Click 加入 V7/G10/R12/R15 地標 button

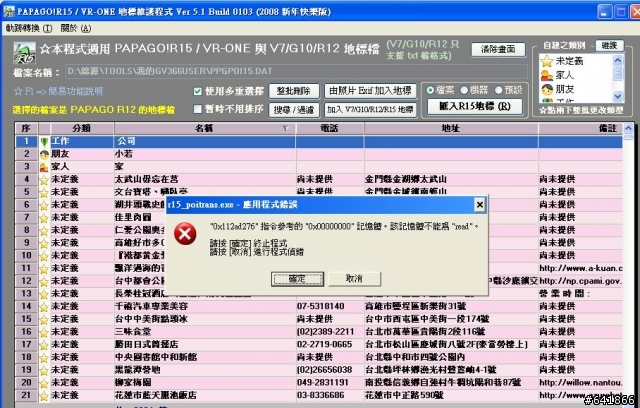point(371,109)
